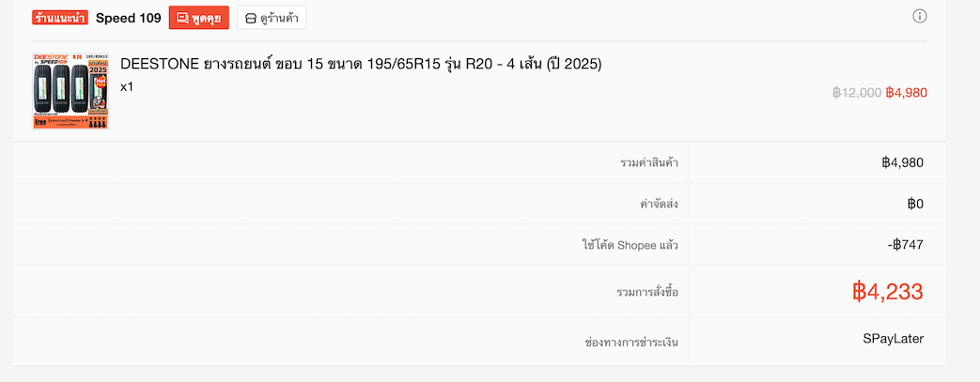Click the x1 quantity text
The width and height of the screenshot is (980, 382).
click(127, 86)
